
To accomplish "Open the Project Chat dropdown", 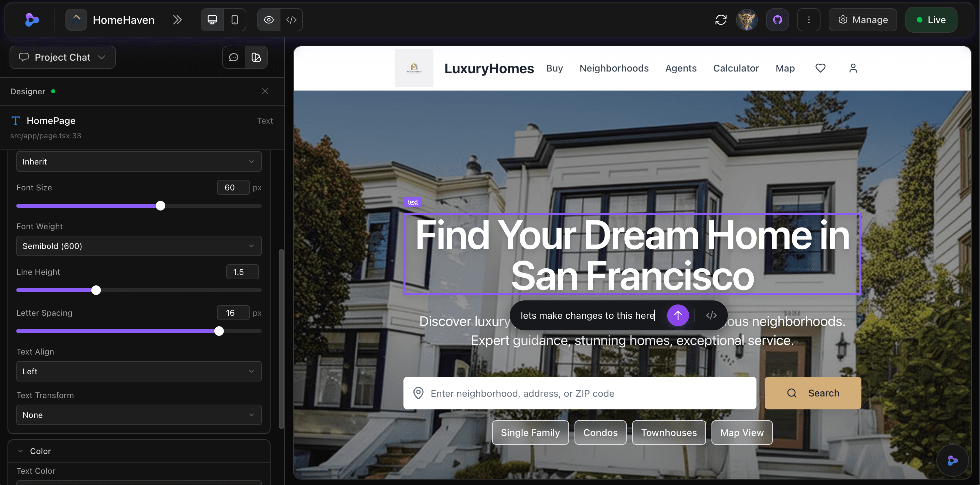I will tap(62, 57).
